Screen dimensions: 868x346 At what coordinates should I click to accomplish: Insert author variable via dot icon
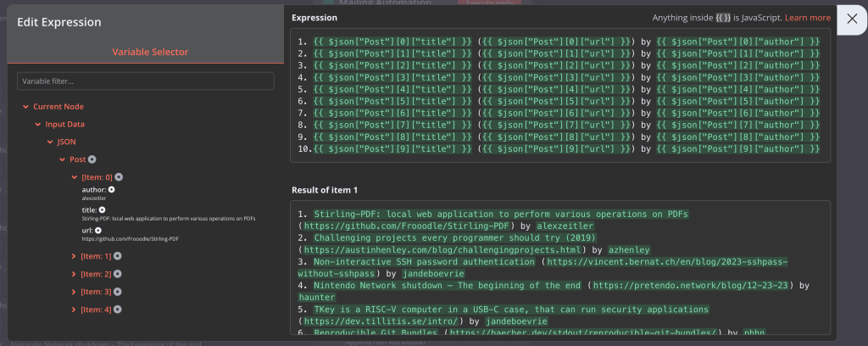tap(111, 190)
